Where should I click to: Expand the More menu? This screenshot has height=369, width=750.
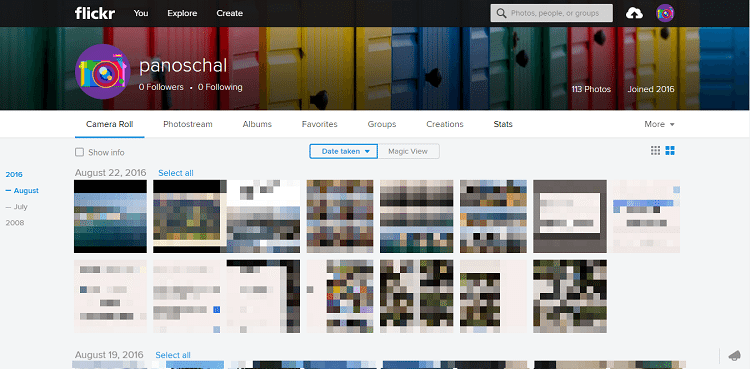659,124
